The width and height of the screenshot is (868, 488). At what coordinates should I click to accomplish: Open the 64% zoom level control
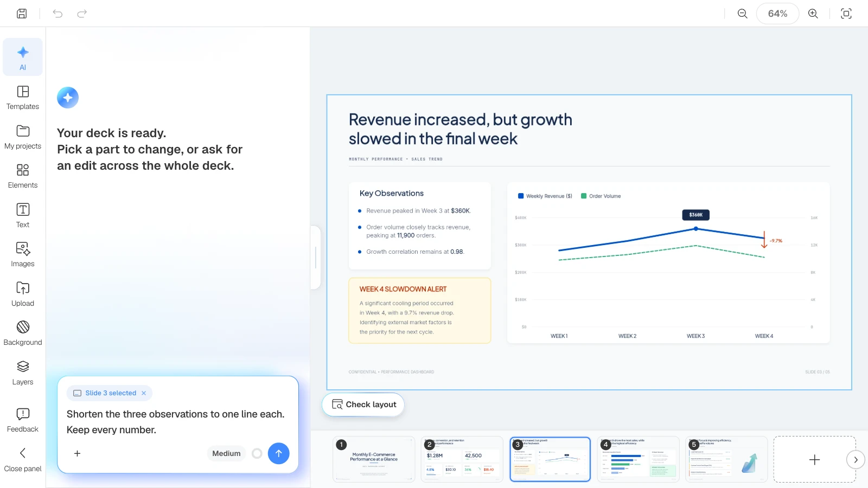[777, 14]
